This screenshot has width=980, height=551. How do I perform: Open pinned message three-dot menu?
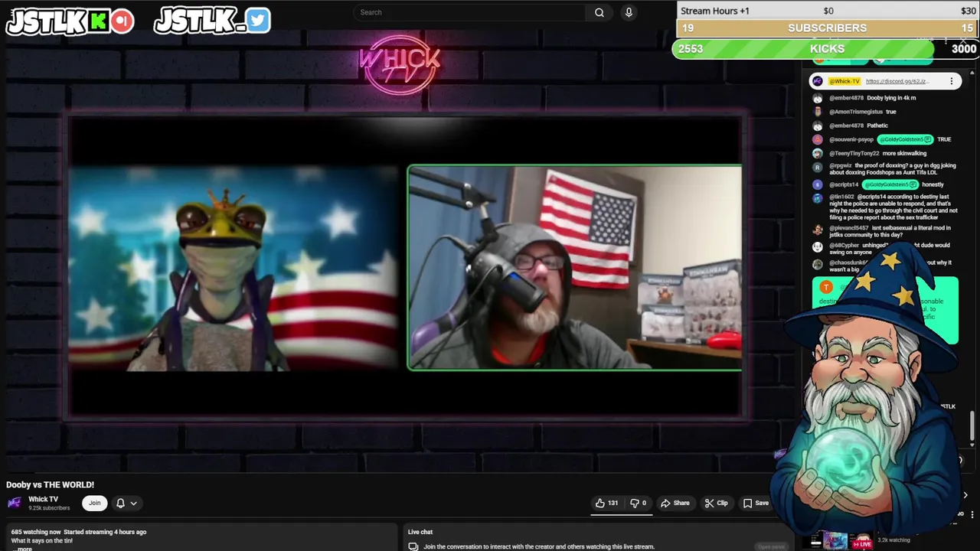click(952, 81)
